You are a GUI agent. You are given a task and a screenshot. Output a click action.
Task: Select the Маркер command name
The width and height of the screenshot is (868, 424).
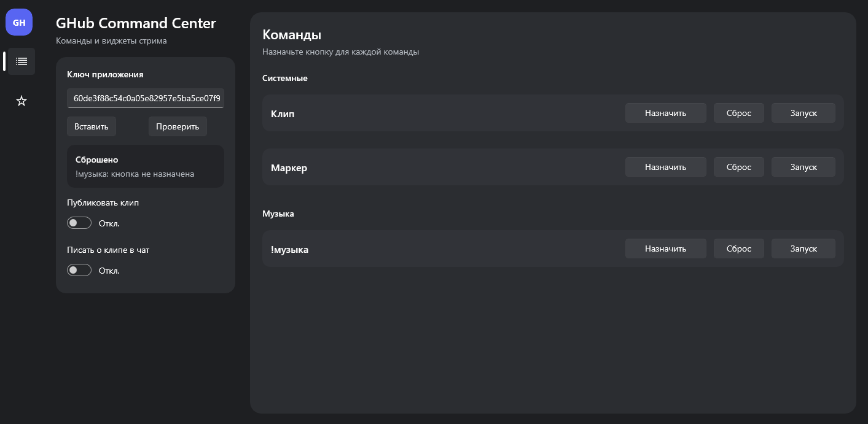(x=289, y=168)
